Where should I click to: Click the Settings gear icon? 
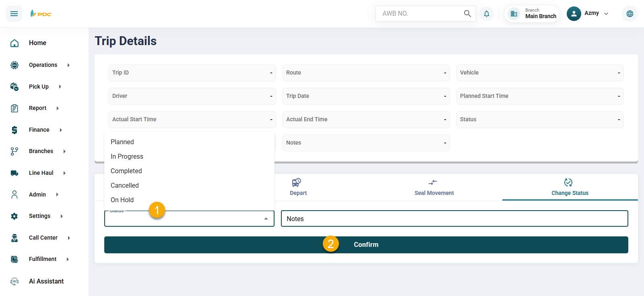pos(14,216)
